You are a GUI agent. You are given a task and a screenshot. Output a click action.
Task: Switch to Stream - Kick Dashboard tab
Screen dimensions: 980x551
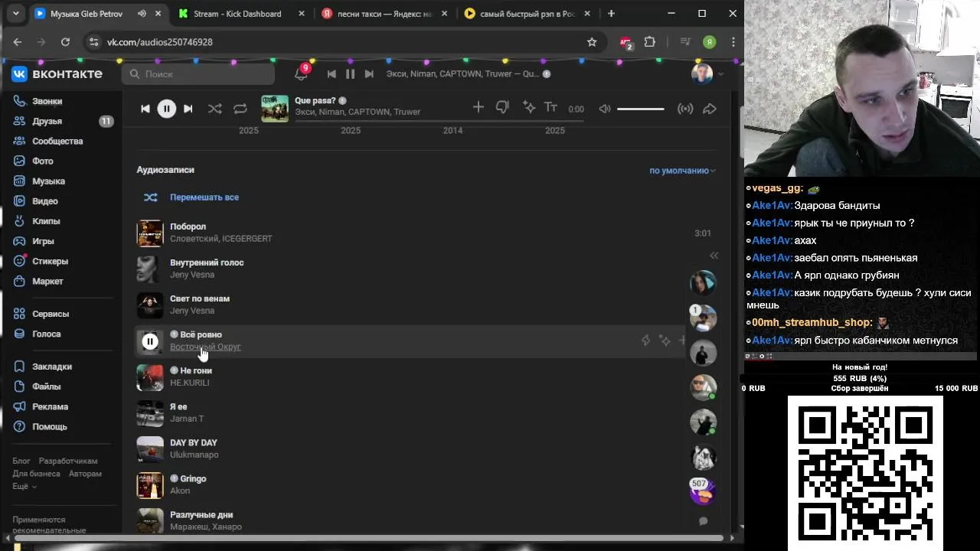tap(238, 14)
